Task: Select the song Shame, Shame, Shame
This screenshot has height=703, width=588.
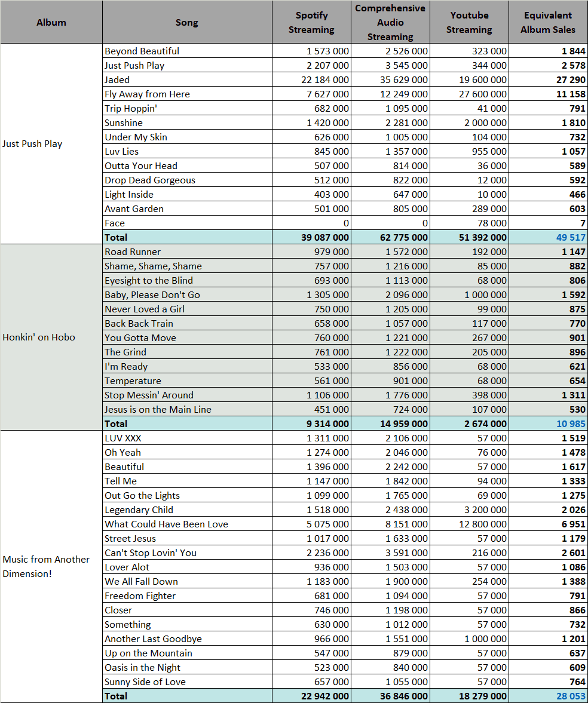Action: [x=187, y=266]
